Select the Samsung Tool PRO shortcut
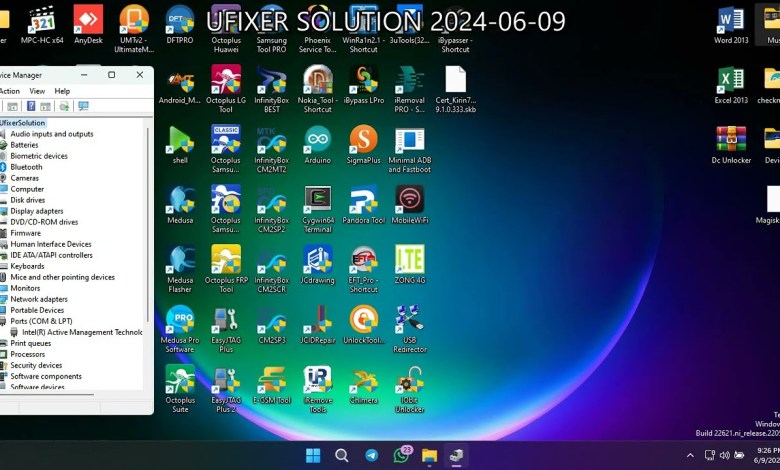 [x=272, y=28]
